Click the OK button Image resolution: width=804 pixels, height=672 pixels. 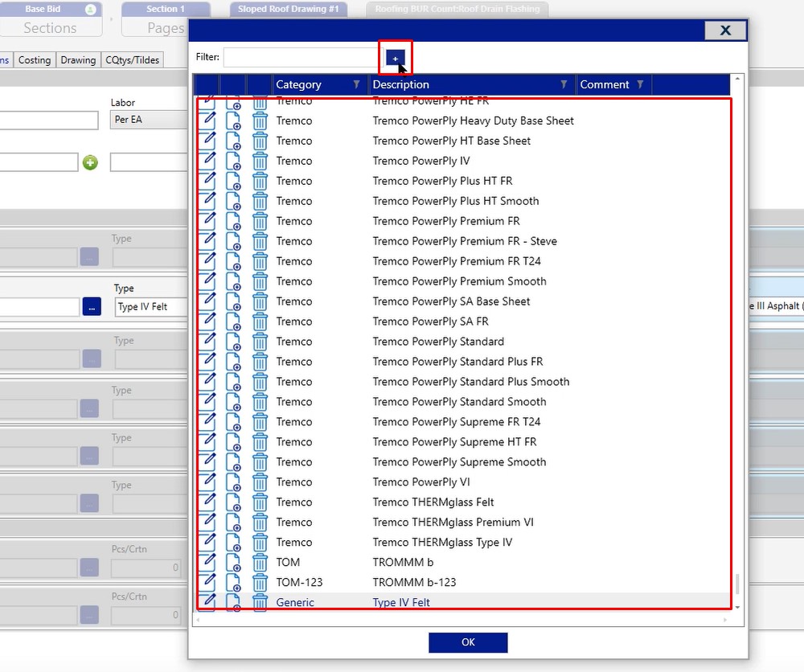(468, 642)
